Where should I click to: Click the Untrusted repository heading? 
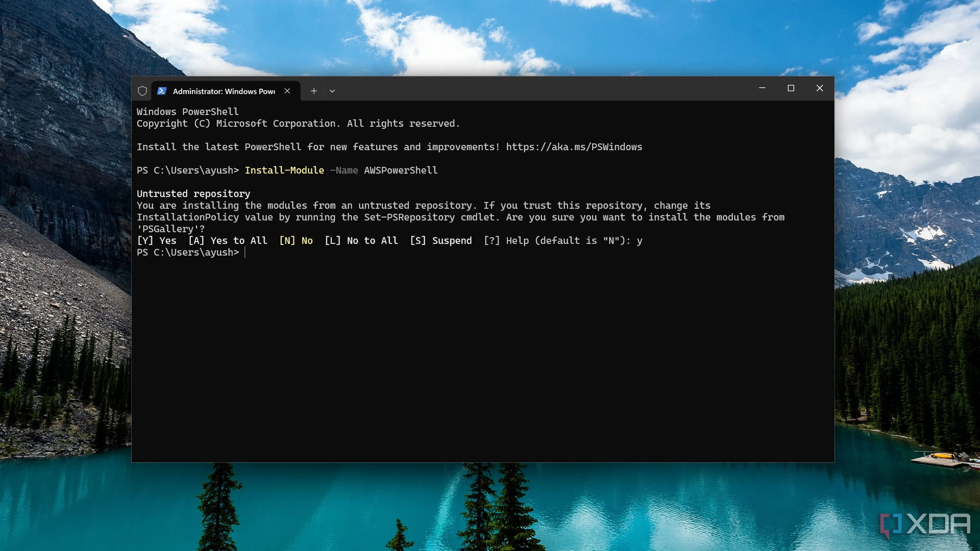tap(193, 194)
